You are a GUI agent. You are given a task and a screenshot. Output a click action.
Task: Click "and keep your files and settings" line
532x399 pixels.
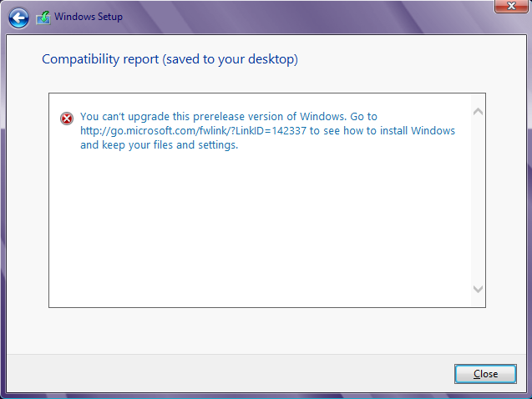coord(159,145)
